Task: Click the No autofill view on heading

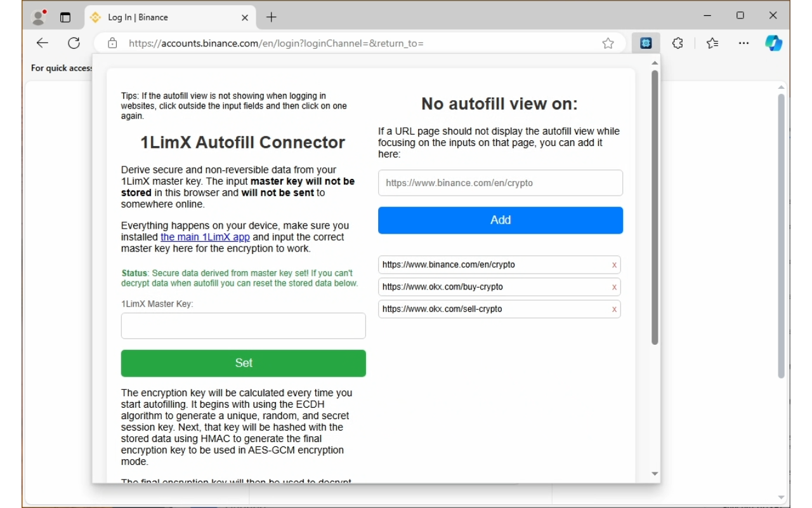Action: [500, 104]
